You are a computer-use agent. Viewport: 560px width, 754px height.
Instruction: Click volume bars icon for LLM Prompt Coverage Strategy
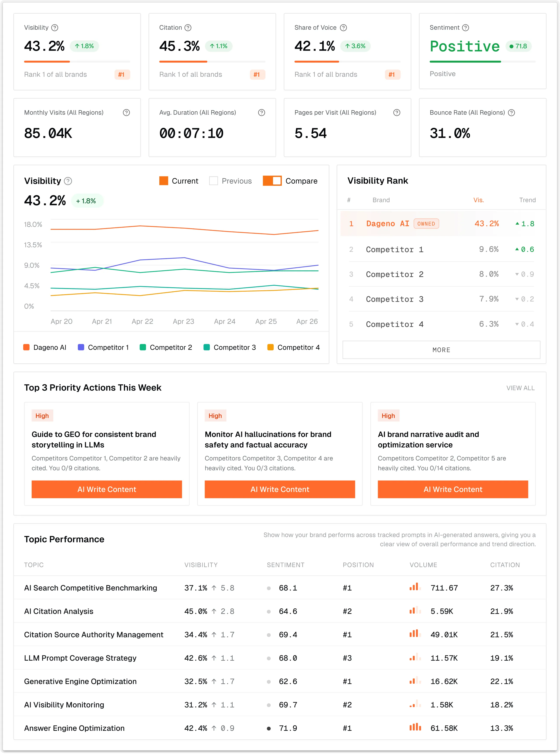415,657
